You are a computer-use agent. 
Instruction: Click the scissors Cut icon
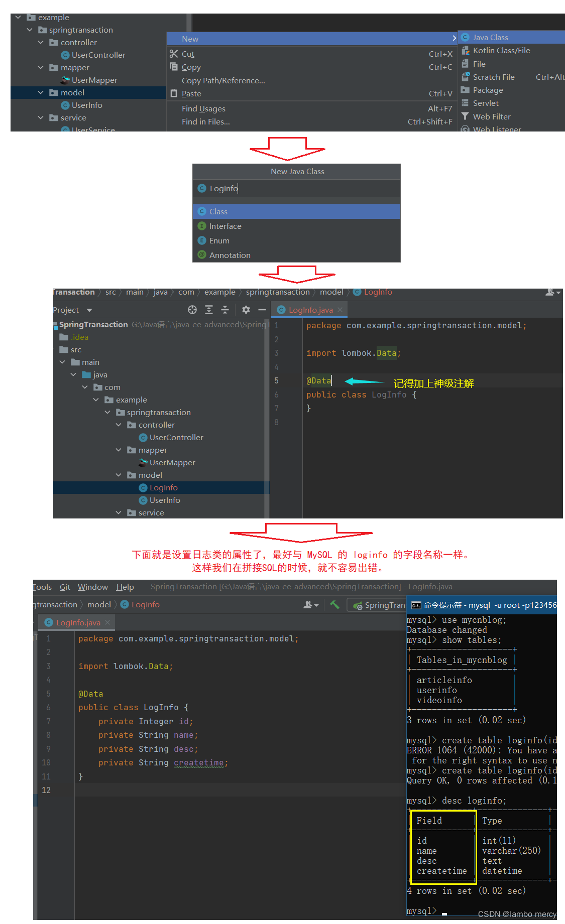(174, 54)
